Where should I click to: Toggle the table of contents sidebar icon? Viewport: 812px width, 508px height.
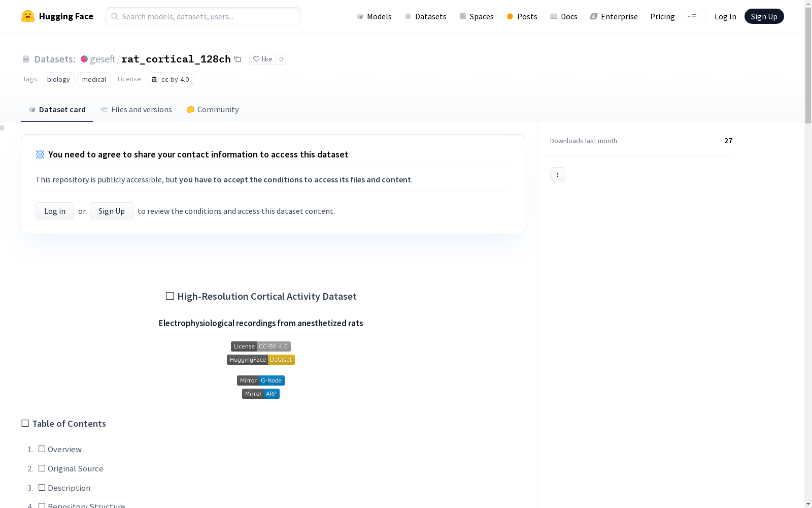tap(3, 128)
